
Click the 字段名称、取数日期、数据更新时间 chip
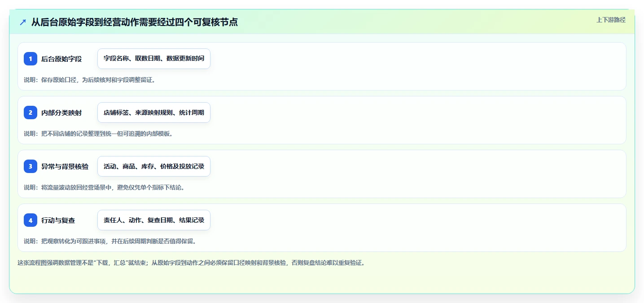tap(154, 59)
